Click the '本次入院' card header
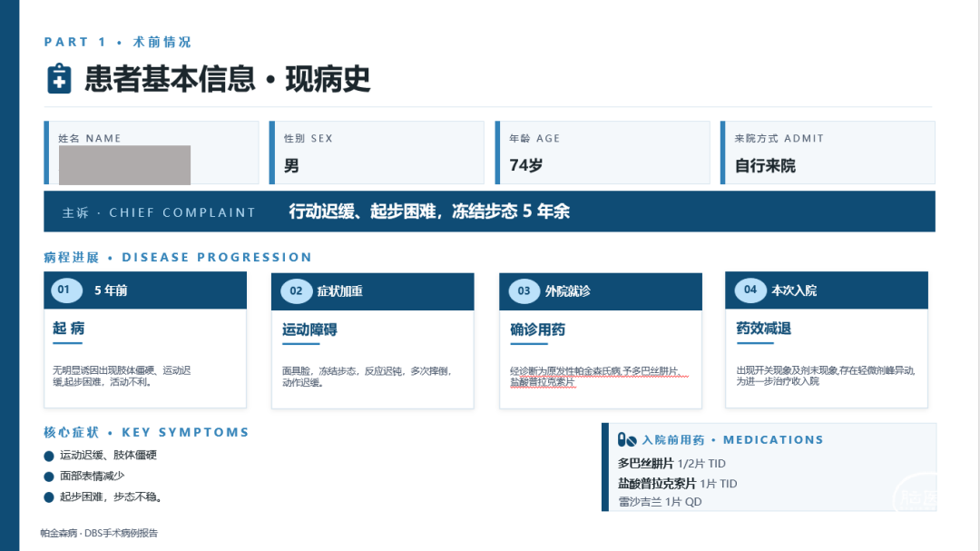Image resolution: width=980 pixels, height=551 pixels. (x=827, y=290)
